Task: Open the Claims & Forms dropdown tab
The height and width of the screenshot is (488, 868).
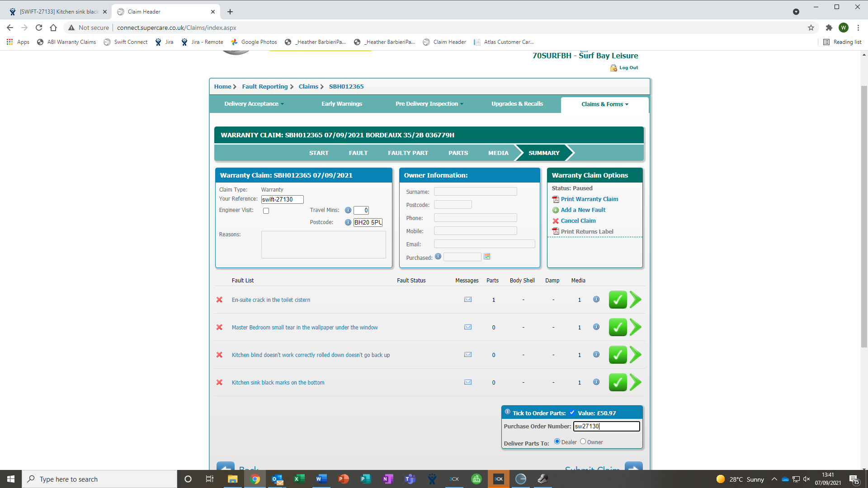Action: (x=604, y=104)
